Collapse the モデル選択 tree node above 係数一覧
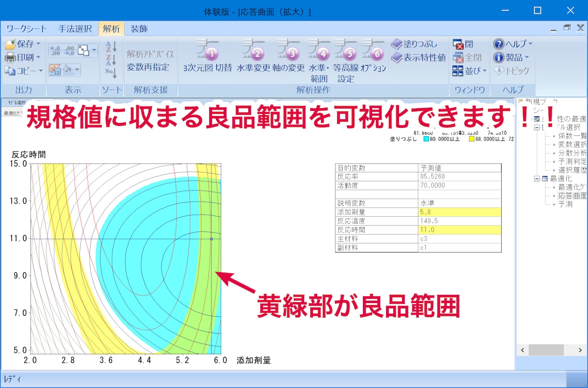Viewport: 588px width, 388px height. [x=536, y=127]
